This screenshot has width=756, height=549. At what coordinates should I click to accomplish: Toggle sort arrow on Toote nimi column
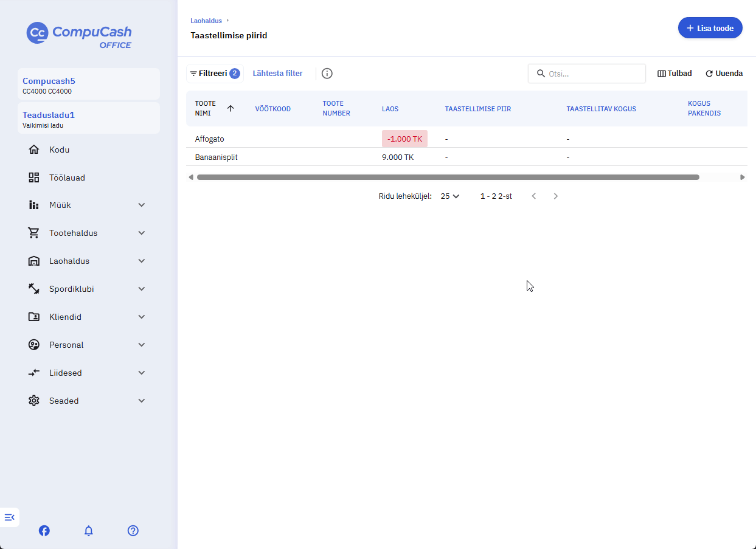tap(231, 108)
